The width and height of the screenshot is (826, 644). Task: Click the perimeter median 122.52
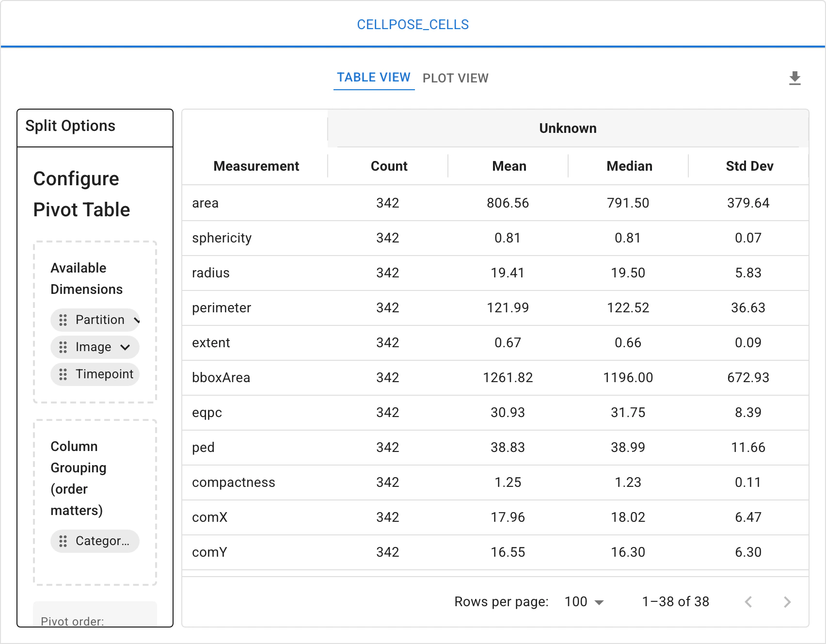pos(628,308)
